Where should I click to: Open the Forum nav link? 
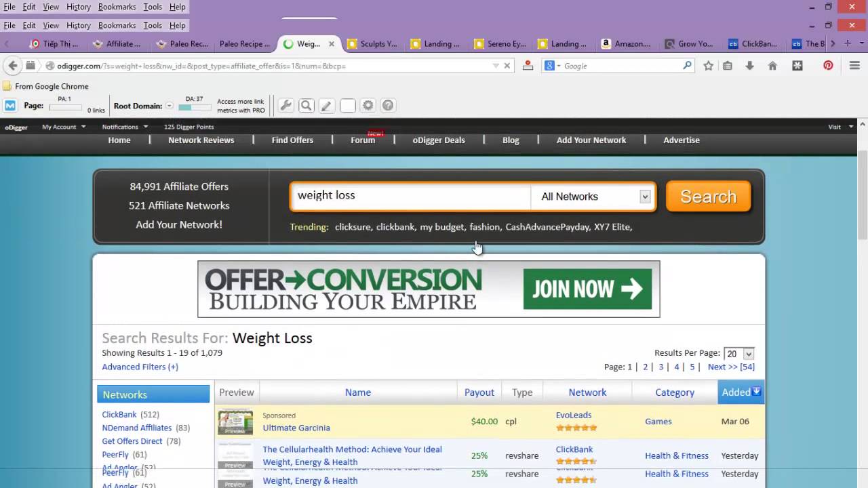[363, 140]
